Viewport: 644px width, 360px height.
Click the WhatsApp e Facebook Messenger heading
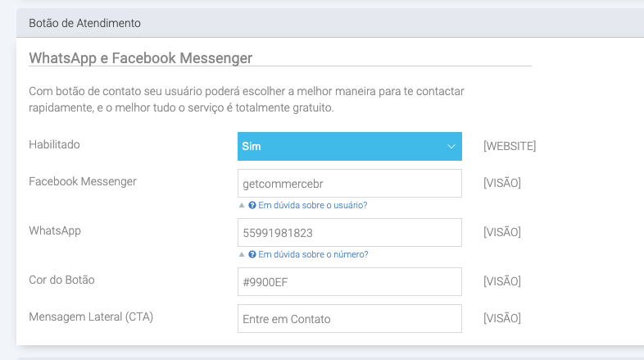coord(140,57)
